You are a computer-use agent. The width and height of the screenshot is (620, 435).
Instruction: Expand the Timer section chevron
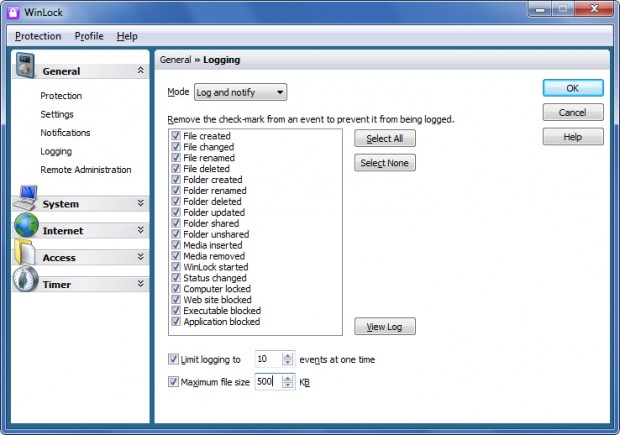140,284
